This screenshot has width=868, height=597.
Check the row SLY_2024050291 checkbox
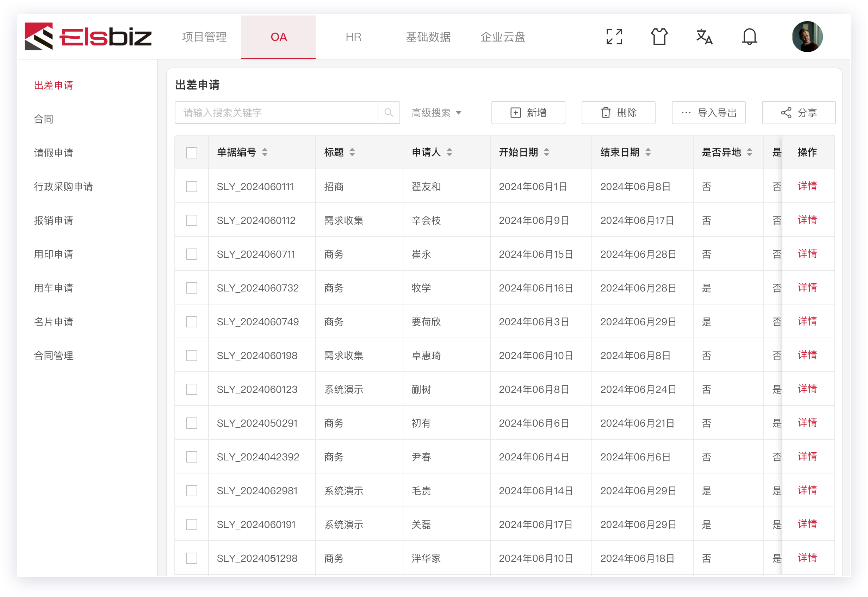pos(192,423)
